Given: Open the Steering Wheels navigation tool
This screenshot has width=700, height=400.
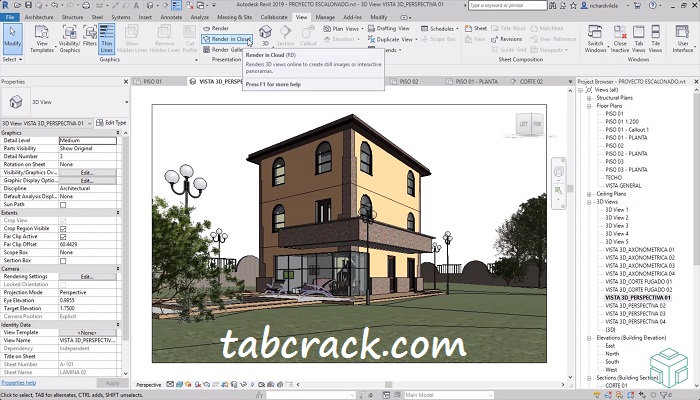Looking at the screenshot, I should [558, 172].
